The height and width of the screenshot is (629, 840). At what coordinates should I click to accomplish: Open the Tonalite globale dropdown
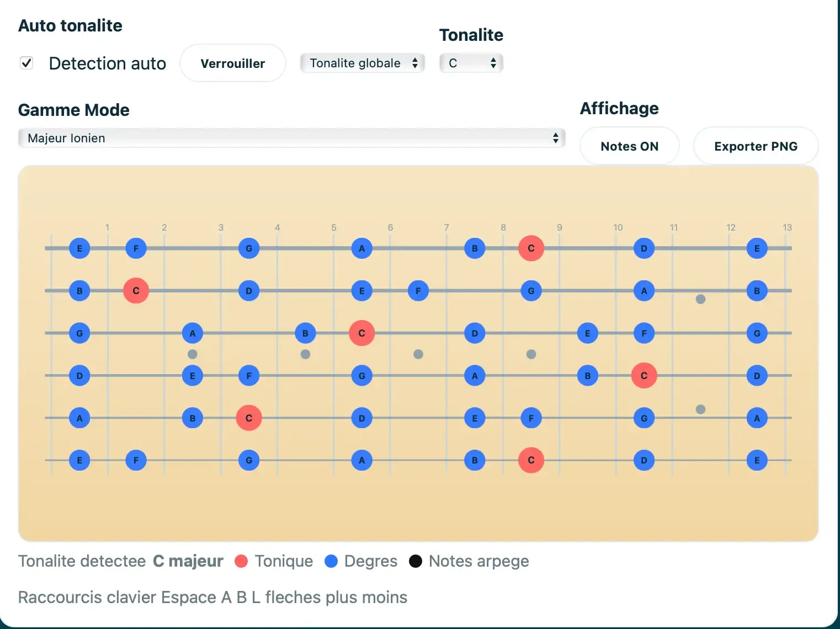point(362,63)
